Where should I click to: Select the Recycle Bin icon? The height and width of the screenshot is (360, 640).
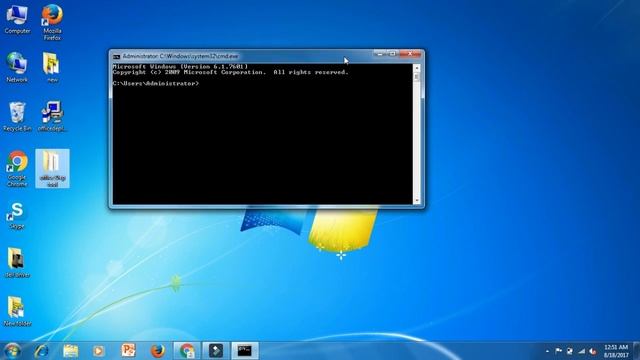[x=17, y=117]
